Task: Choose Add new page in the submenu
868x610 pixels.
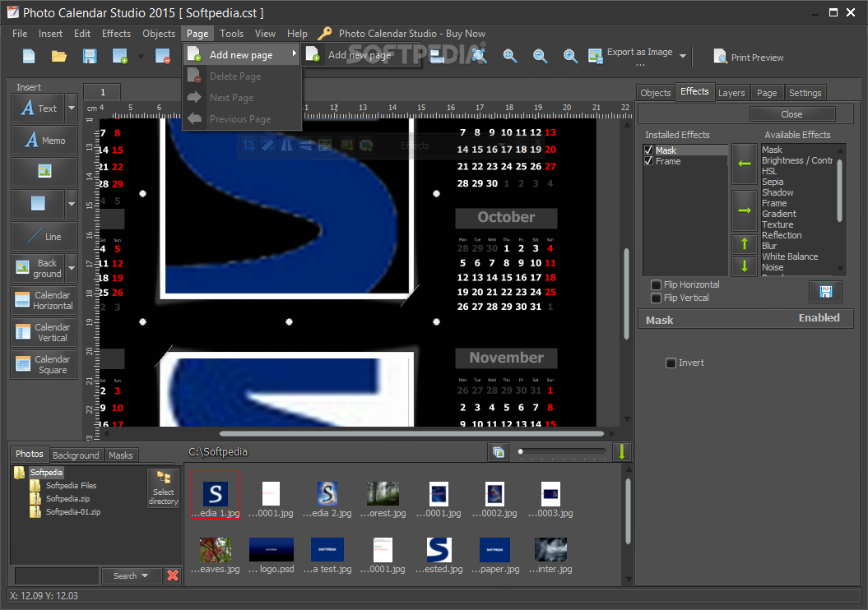Action: pos(360,55)
